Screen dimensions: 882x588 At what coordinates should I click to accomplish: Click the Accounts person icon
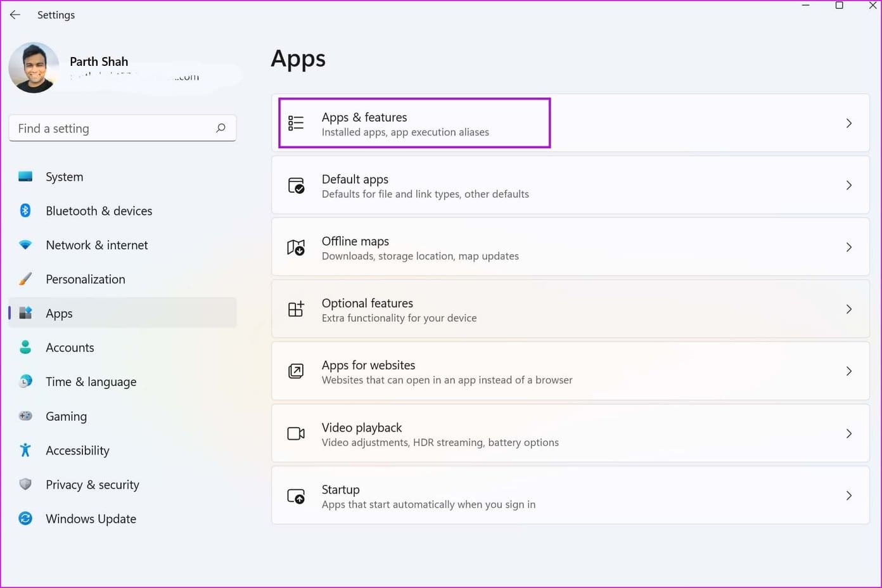coord(25,347)
